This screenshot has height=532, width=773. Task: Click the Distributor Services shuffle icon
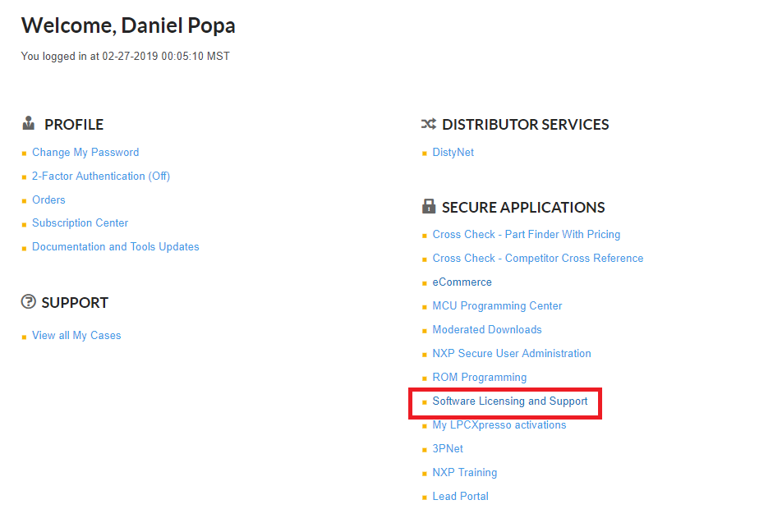428,124
